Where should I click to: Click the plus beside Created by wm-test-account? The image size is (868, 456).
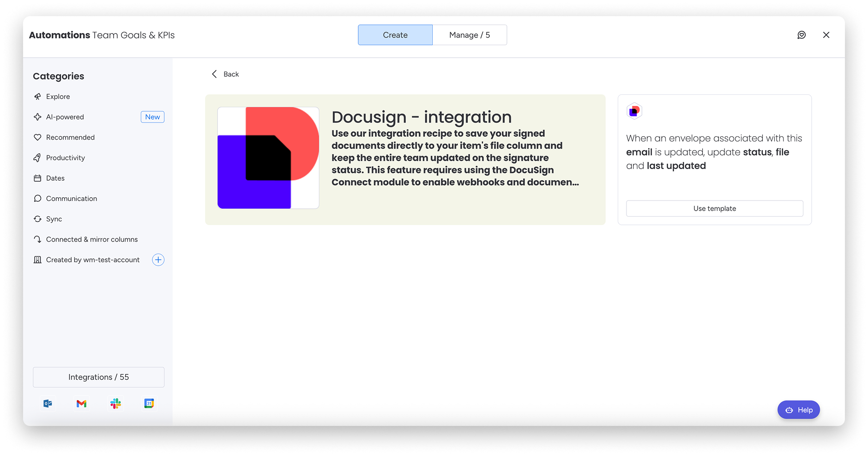[158, 259]
